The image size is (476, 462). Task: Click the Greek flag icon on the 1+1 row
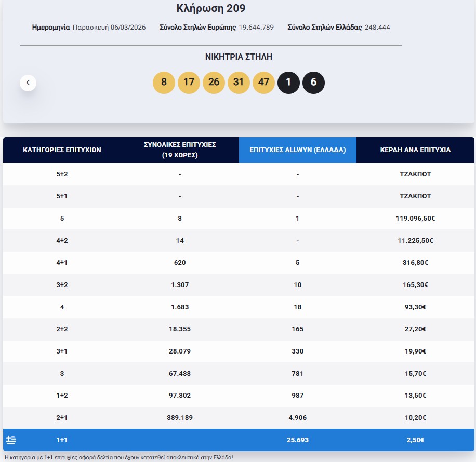11,439
